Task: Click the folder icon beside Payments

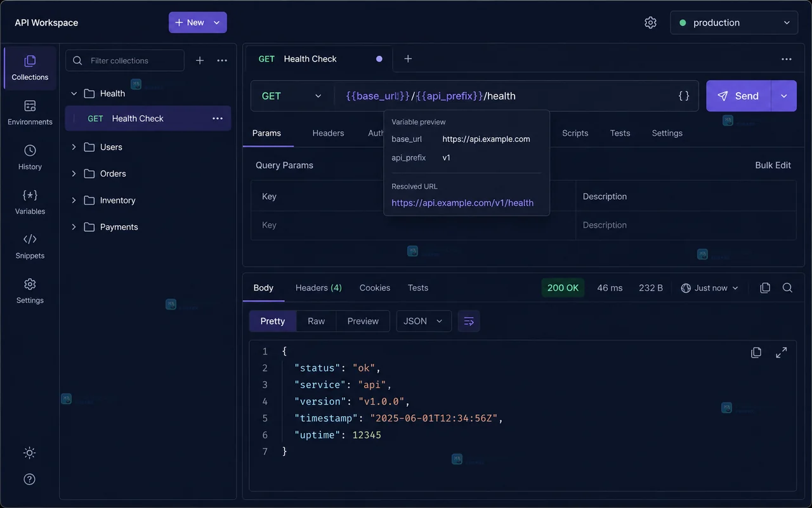Action: (89, 227)
